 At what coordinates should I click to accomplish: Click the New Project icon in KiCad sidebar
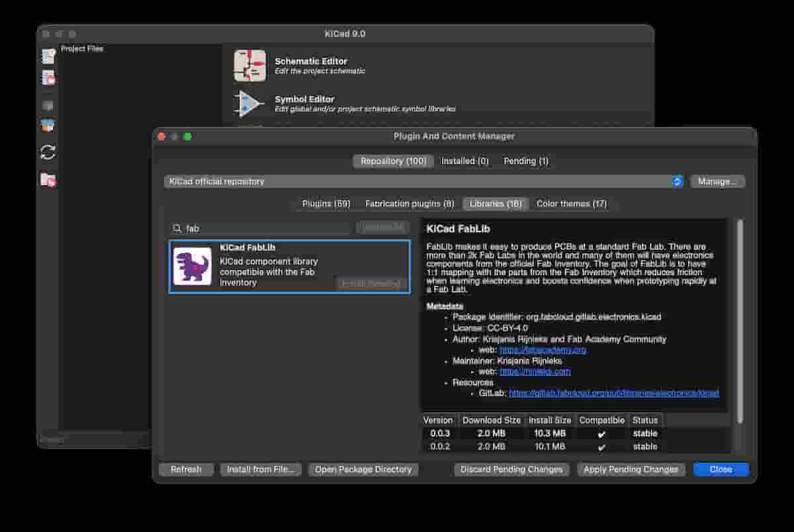point(48,56)
